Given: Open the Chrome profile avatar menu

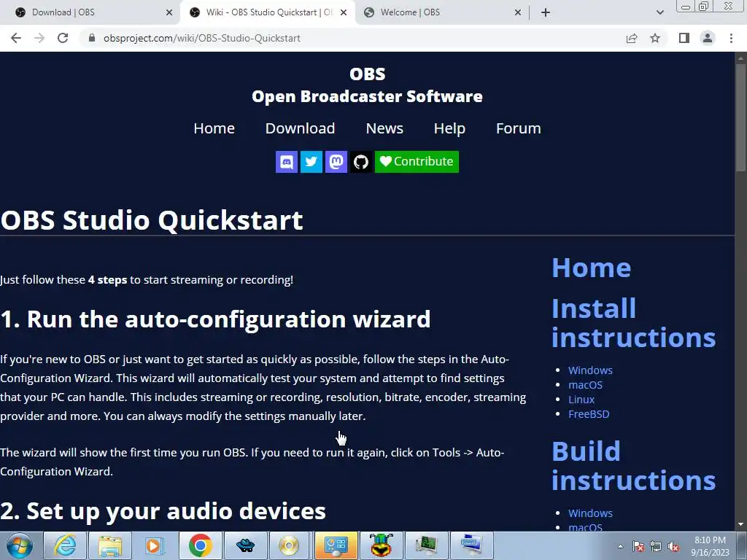Looking at the screenshot, I should point(708,38).
